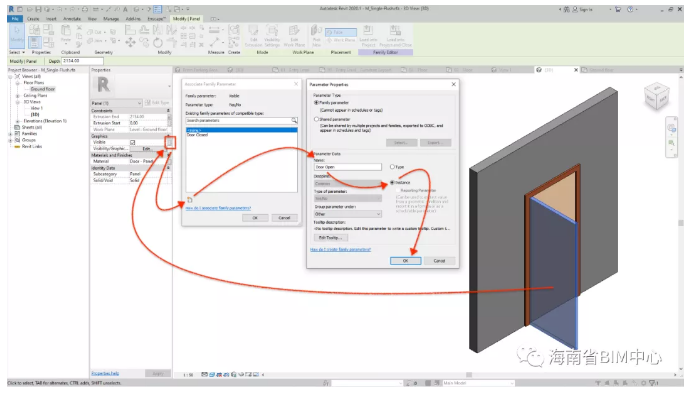This screenshot has height=393, width=691.
Task: Select the Instance radio button
Action: (x=392, y=182)
